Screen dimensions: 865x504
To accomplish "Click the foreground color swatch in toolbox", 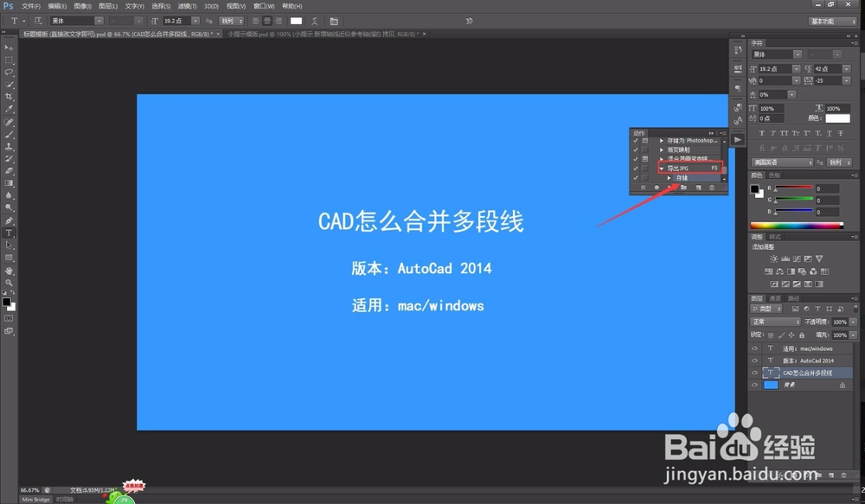I will 6,302.
